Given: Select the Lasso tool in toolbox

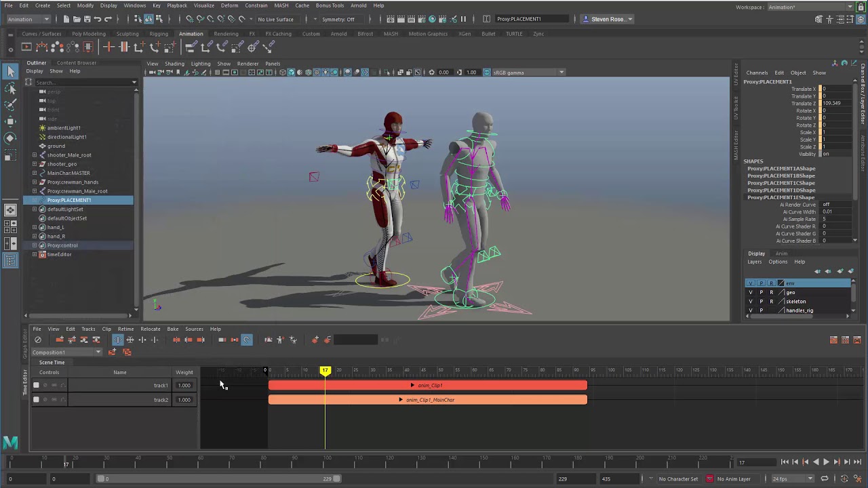Looking at the screenshot, I should coord(10,88).
